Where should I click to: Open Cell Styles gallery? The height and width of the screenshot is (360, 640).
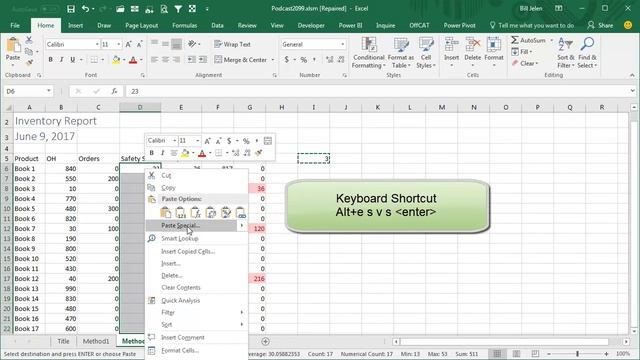pyautogui.click(x=426, y=53)
